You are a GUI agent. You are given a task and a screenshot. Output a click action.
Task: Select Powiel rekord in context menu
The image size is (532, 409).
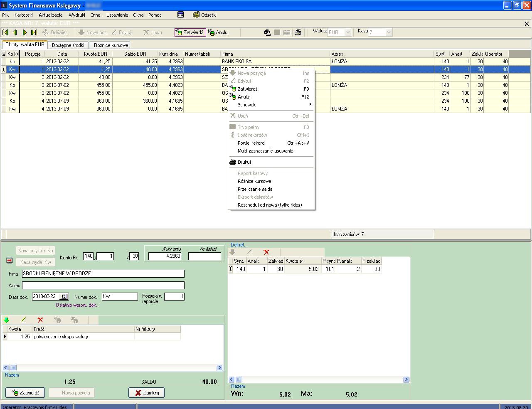271,143
